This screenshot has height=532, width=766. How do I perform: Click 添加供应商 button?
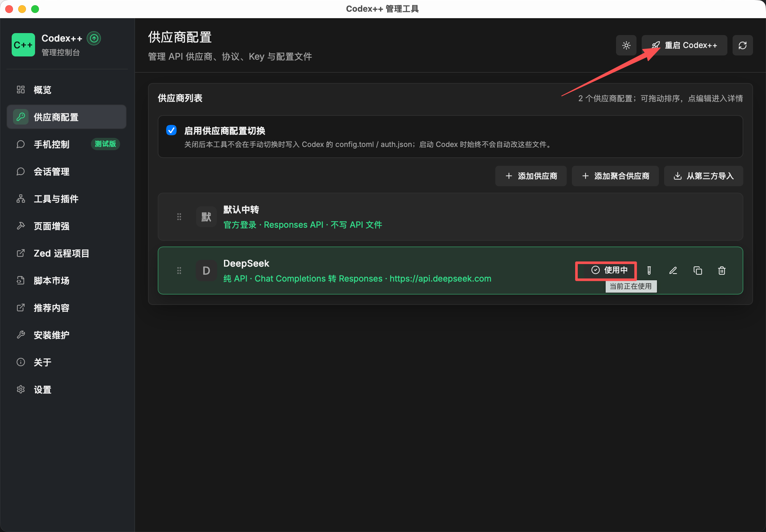pos(531,176)
